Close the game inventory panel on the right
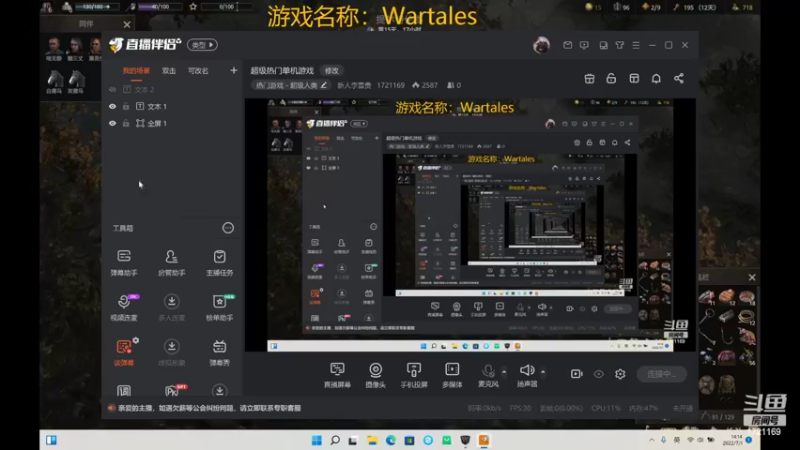Screen dimensions: 800x450 (x=752, y=277)
